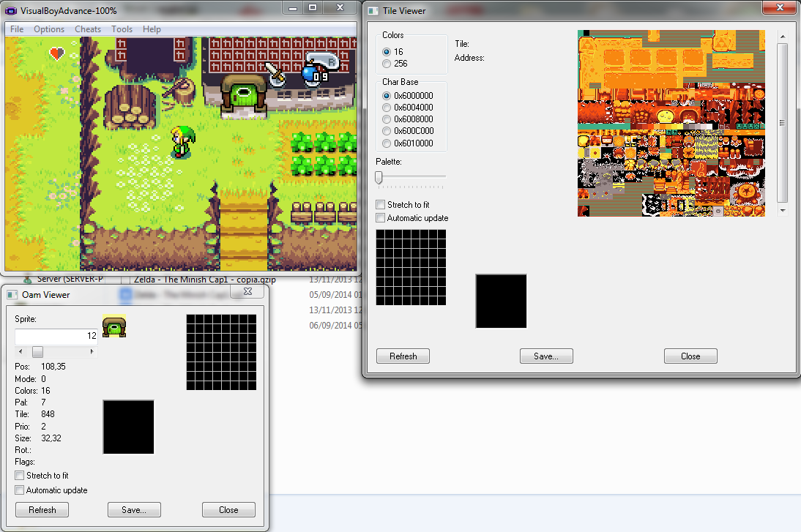Close the Oam Viewer window

click(x=247, y=291)
